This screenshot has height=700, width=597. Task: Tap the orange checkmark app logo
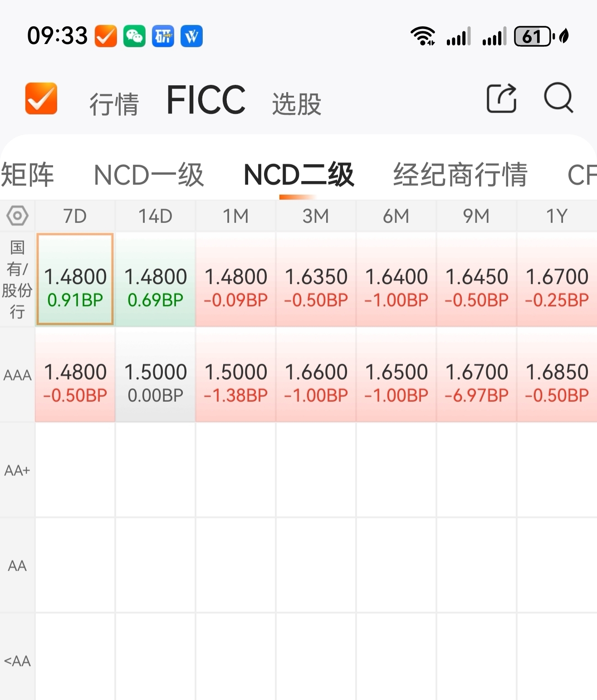click(41, 98)
